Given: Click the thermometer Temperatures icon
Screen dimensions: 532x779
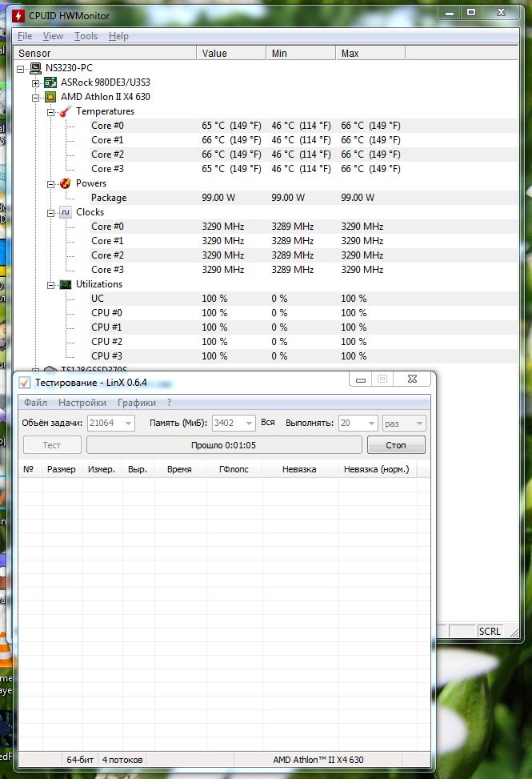Looking at the screenshot, I should (66, 111).
